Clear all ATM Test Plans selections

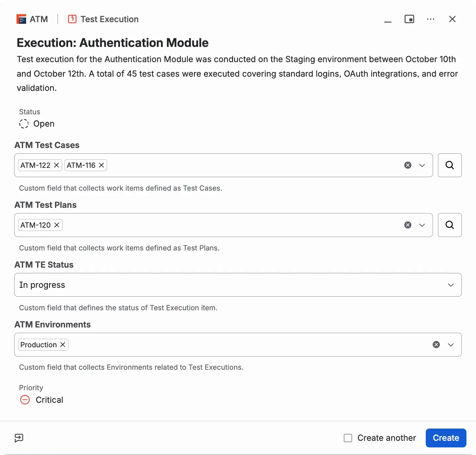point(408,225)
